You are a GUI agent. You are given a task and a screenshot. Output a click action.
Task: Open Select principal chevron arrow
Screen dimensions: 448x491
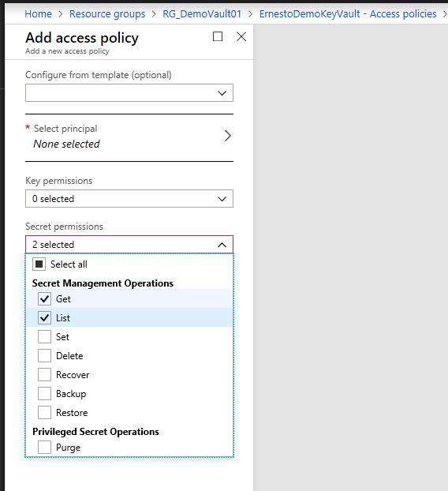point(227,136)
